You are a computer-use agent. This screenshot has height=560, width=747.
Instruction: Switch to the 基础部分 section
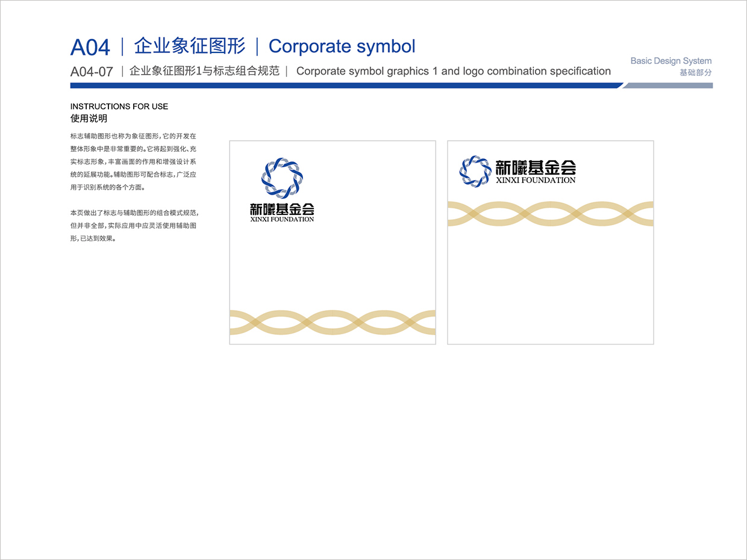coord(695,71)
